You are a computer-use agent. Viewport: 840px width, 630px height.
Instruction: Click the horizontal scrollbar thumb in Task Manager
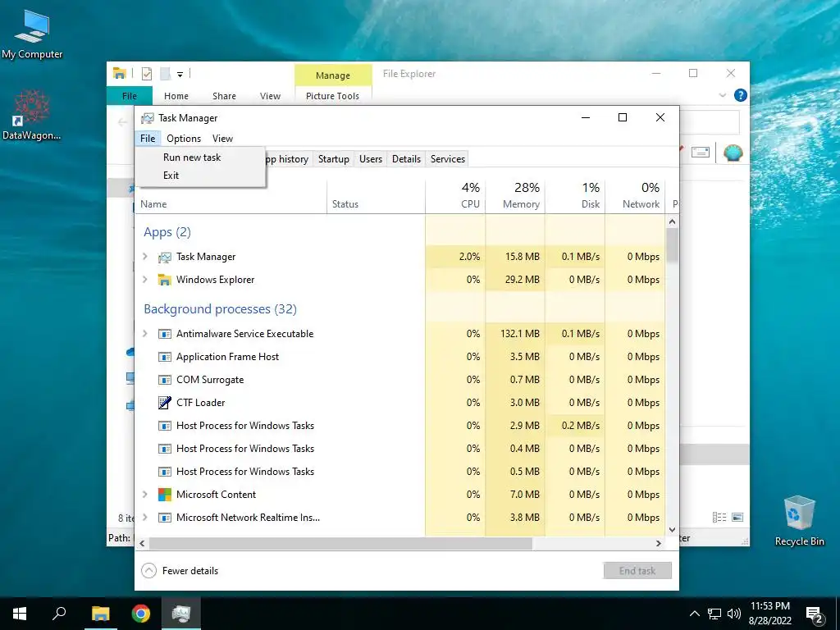(340, 543)
